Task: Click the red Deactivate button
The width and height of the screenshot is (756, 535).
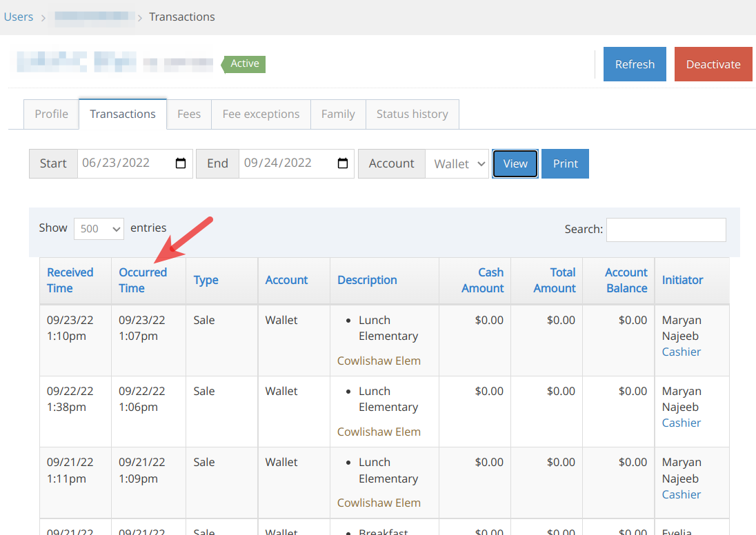Action: [713, 64]
